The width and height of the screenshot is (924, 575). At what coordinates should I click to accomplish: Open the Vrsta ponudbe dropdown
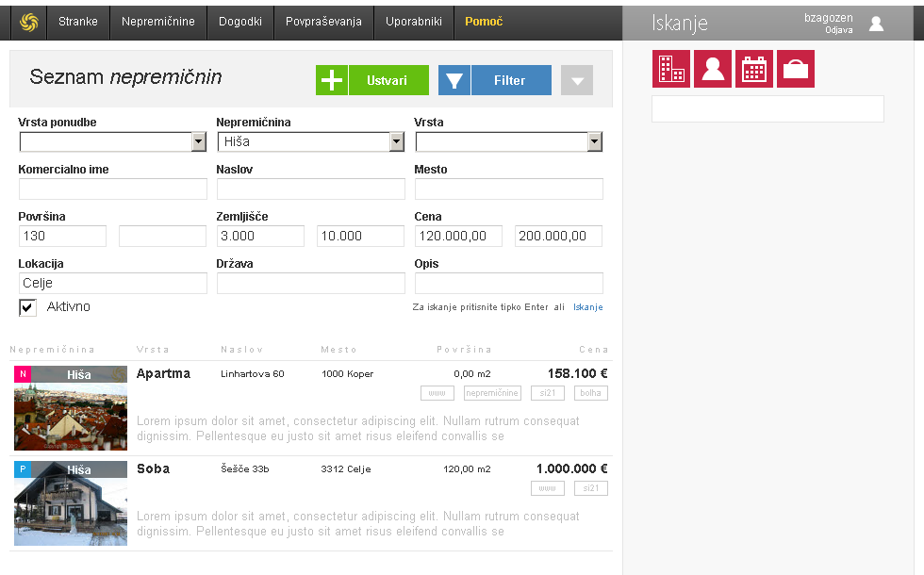(x=112, y=141)
